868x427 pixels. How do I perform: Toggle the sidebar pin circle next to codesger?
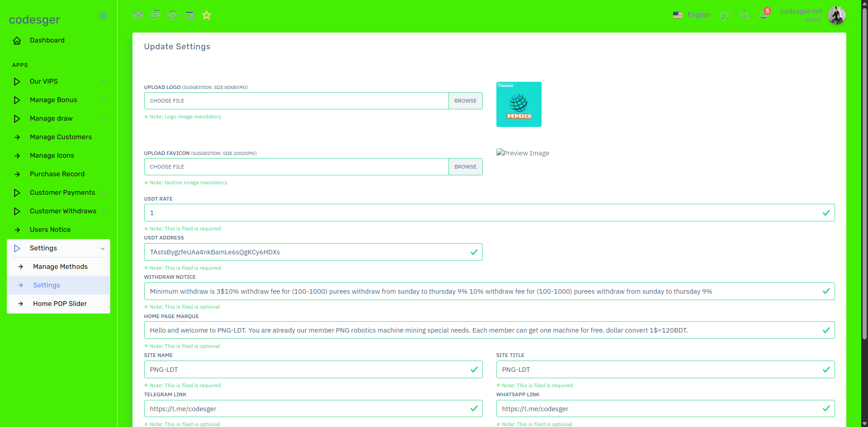click(103, 16)
